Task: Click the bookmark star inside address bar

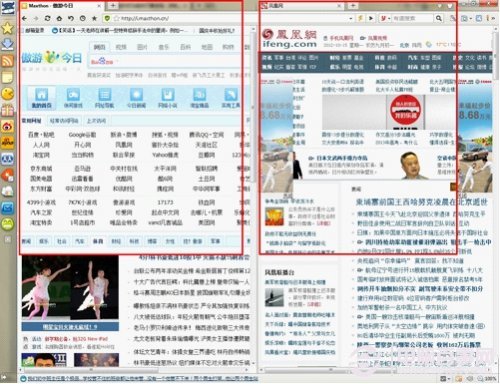Action: pyautogui.click(x=116, y=18)
